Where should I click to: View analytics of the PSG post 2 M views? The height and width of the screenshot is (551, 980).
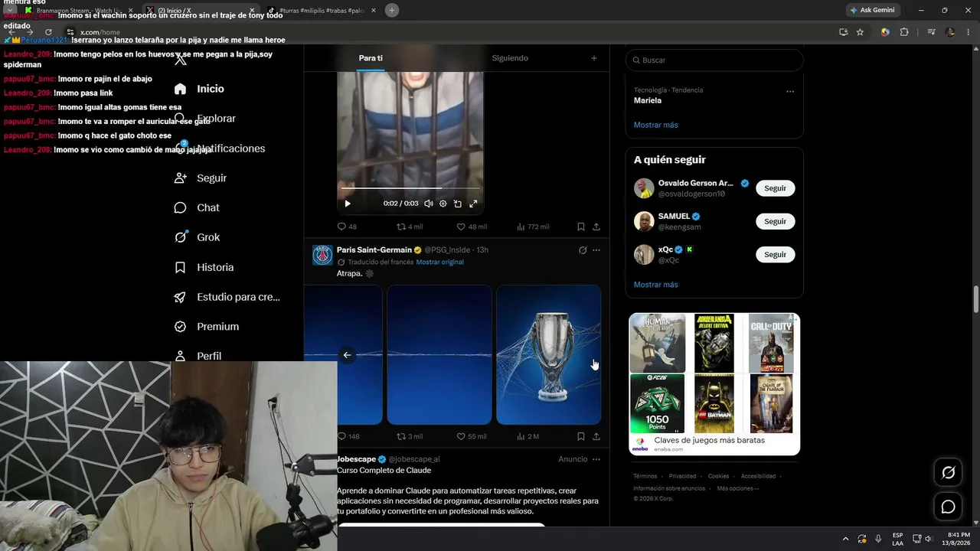pos(528,436)
